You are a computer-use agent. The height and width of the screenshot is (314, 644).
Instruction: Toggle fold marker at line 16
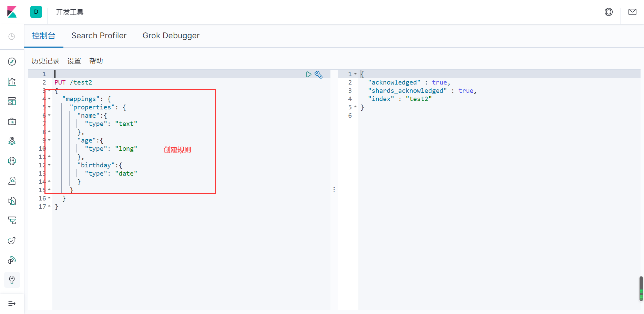click(x=49, y=198)
